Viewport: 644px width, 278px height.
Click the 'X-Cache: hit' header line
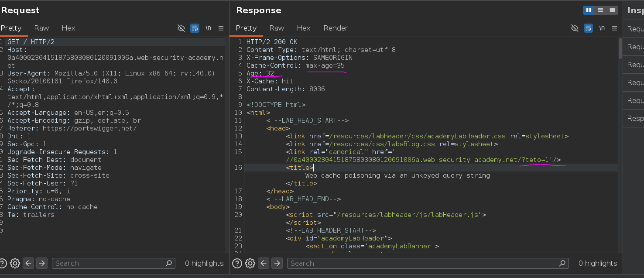[x=270, y=81]
